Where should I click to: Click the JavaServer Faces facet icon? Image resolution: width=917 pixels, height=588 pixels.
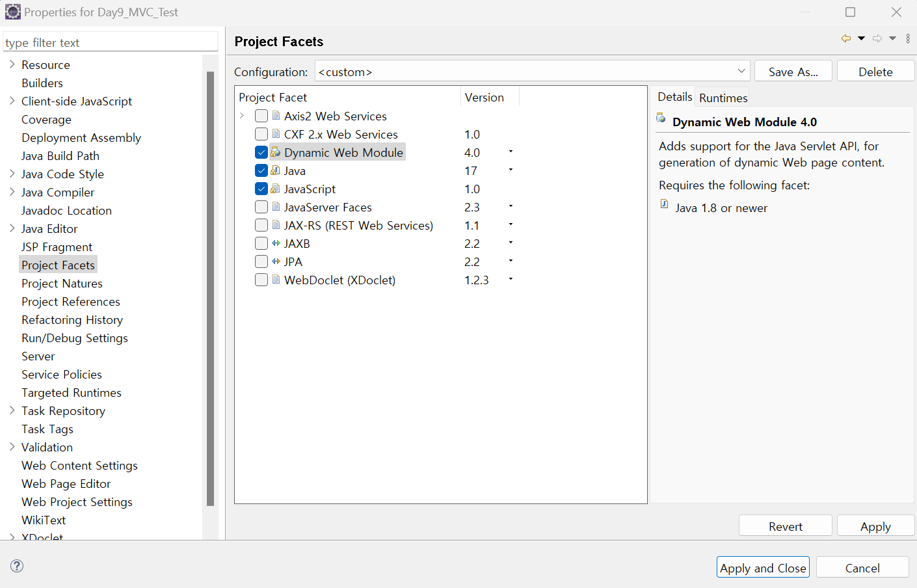(x=276, y=207)
